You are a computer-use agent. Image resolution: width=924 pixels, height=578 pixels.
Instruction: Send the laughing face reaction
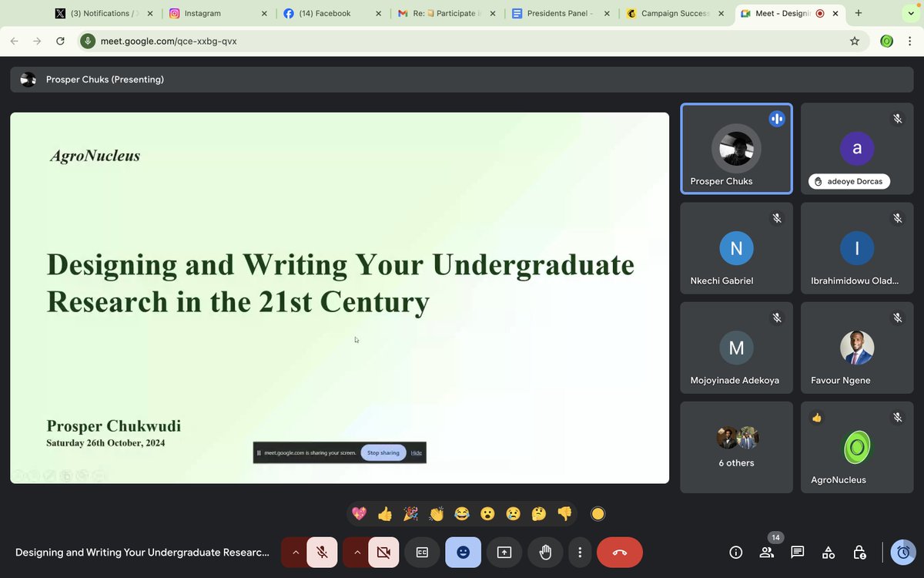pyautogui.click(x=462, y=514)
